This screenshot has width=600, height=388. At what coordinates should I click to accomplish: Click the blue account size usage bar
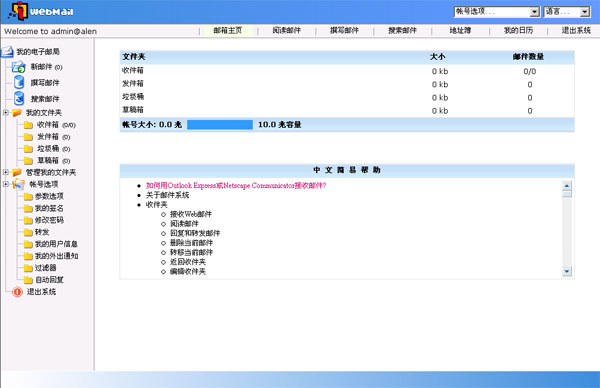(220, 124)
